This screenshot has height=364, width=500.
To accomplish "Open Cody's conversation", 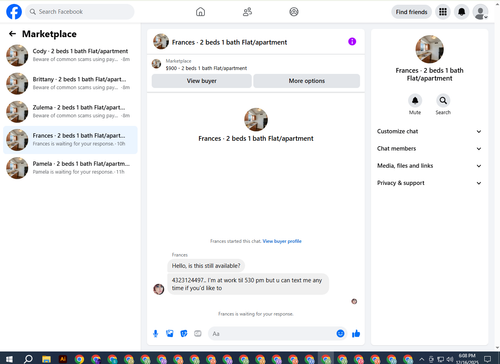I will click(x=70, y=55).
